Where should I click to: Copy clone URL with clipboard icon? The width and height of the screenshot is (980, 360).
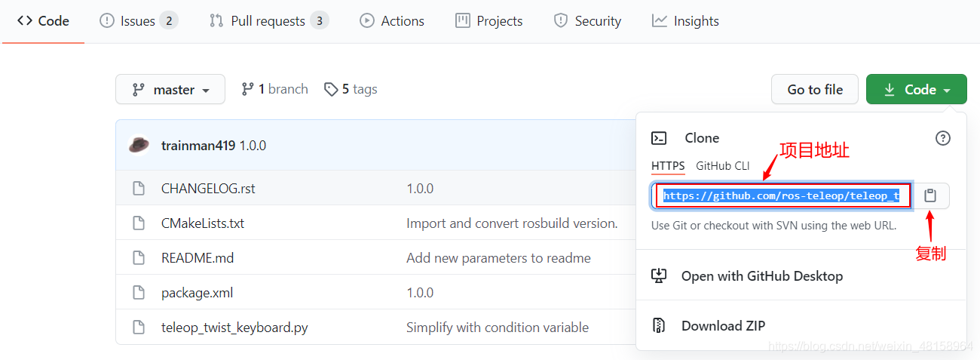pos(930,195)
